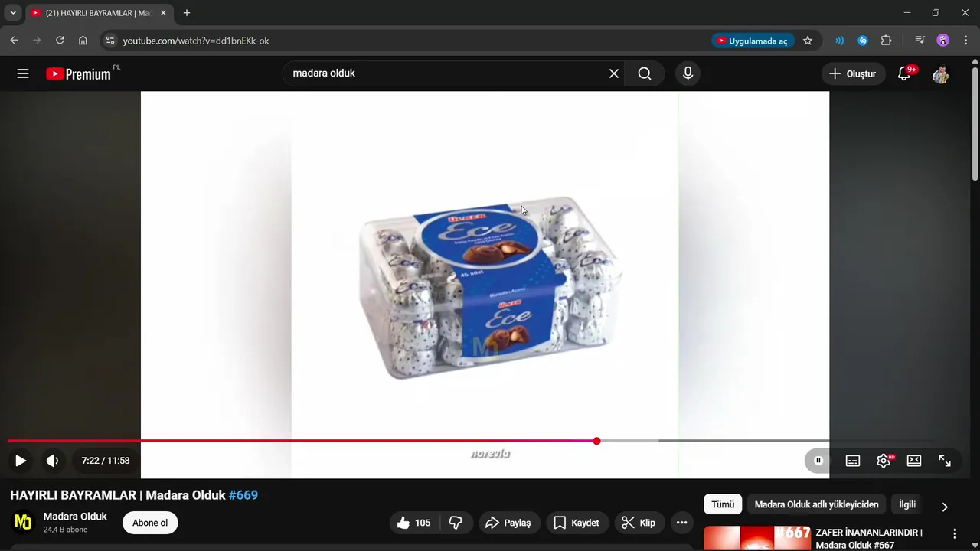Open the #667 recommended video thumbnail
The width and height of the screenshot is (980, 551).
point(758,538)
